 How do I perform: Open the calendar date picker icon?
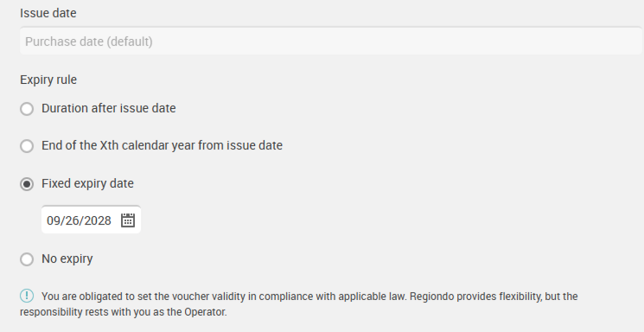128,220
